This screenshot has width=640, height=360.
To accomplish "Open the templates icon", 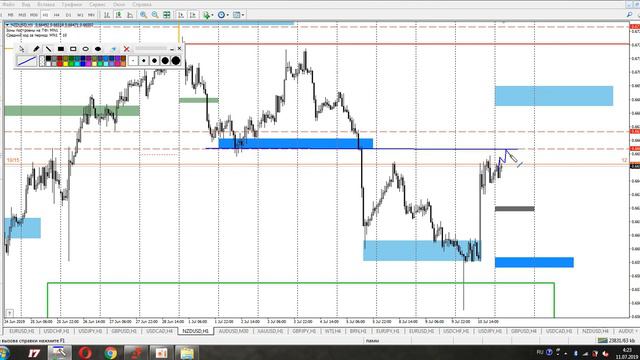I will point(236,15).
